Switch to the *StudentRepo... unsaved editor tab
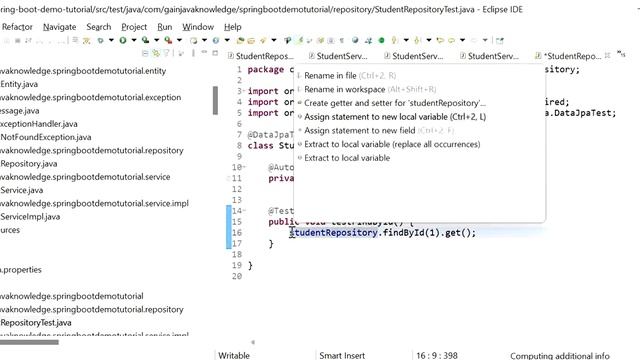 [568, 56]
